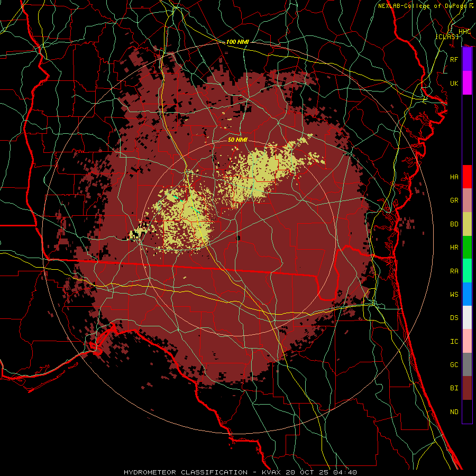The width and height of the screenshot is (476, 476).
Task: Click the 100 NMI range ring label
Action: coord(237,42)
